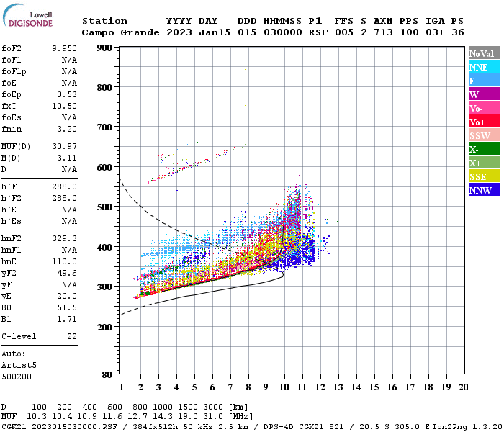
Task: Select the NNW dark blue legend swatch
Action: [484, 189]
